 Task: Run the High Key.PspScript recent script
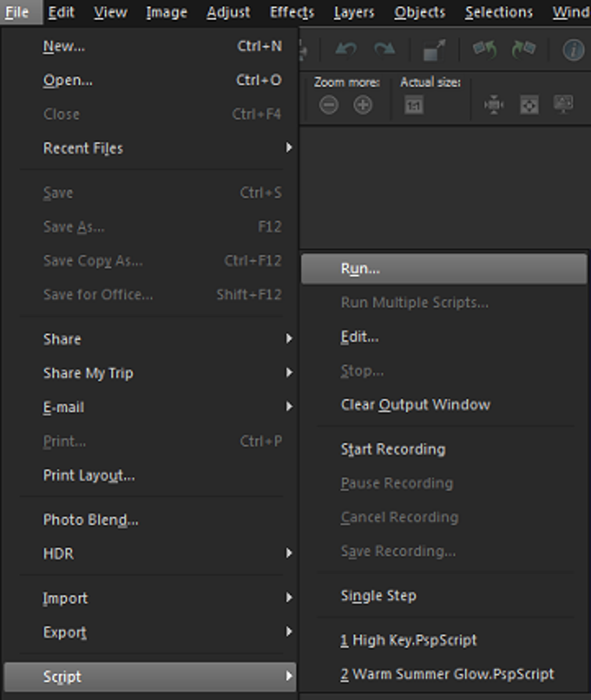pos(408,640)
